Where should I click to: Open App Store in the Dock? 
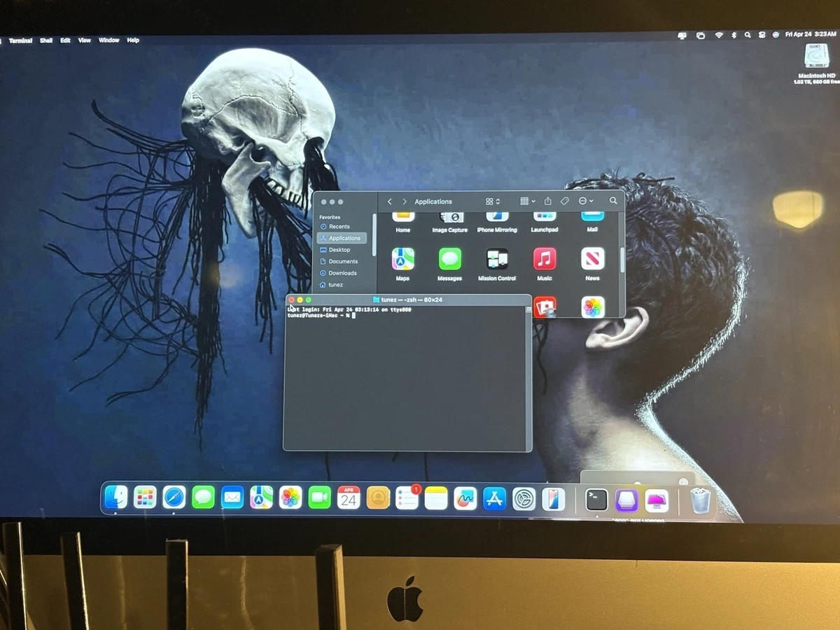pyautogui.click(x=494, y=498)
